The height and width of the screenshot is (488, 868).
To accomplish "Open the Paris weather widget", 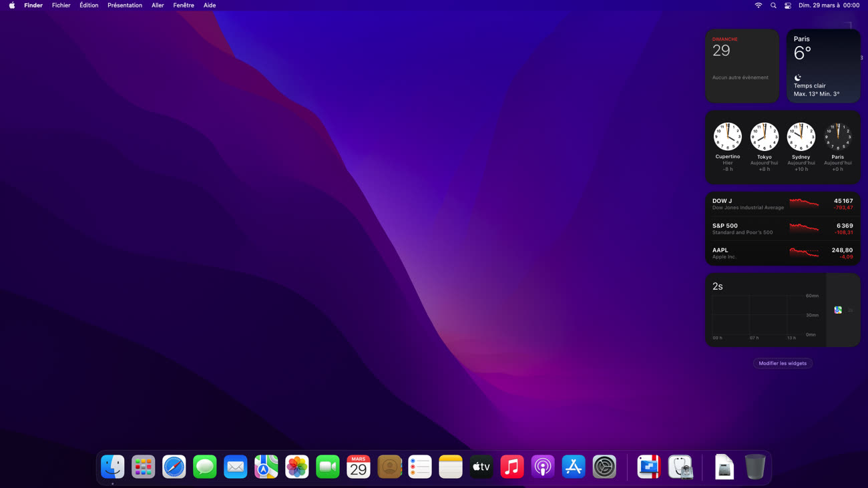I will click(x=823, y=65).
